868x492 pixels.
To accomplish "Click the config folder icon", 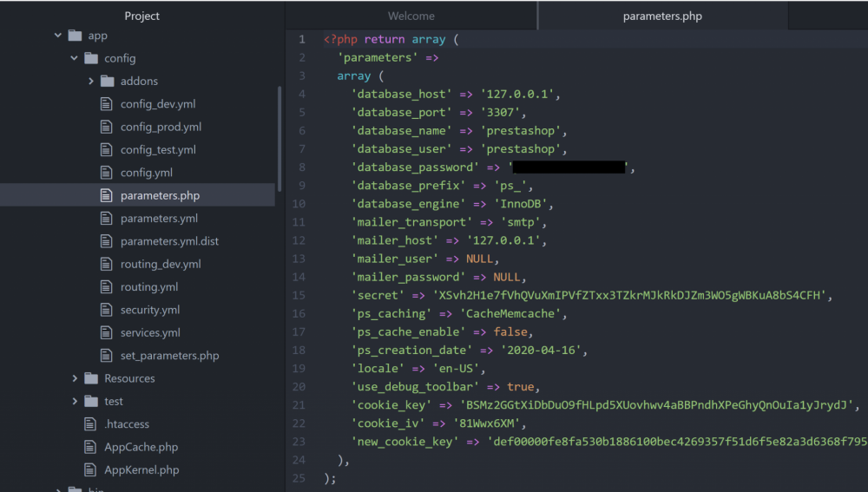I will [x=91, y=58].
